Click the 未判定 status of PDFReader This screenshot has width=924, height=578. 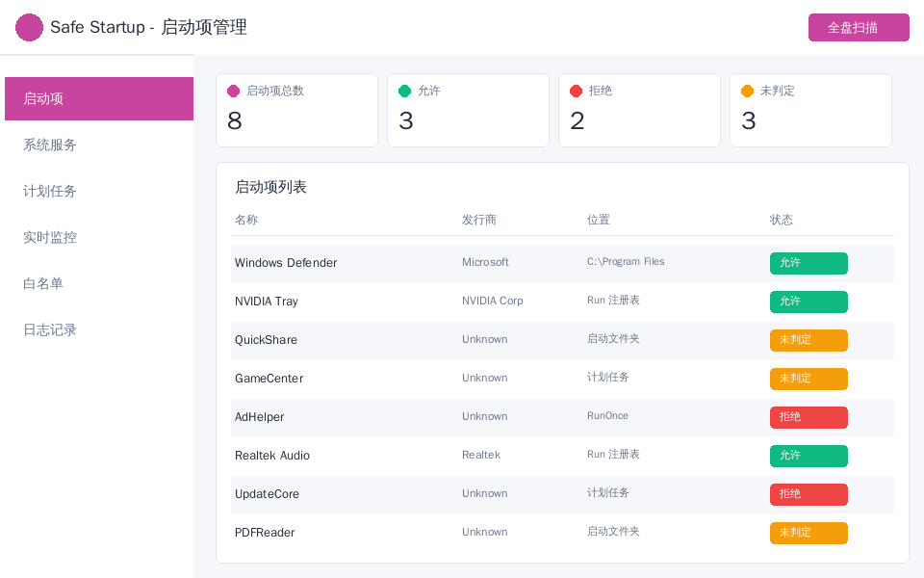[x=808, y=533]
